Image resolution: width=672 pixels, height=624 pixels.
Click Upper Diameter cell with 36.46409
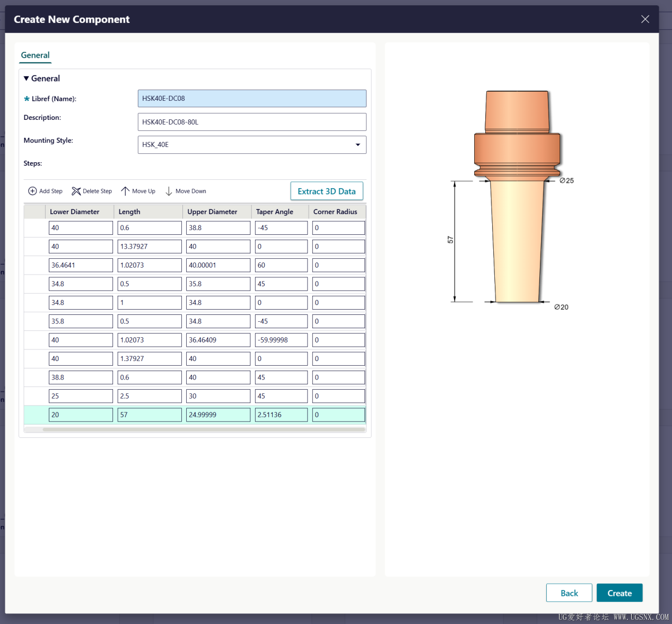pos(218,340)
